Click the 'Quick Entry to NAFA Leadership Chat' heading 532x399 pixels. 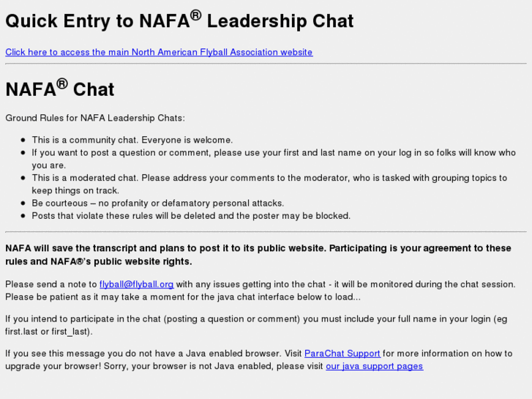[x=179, y=21]
